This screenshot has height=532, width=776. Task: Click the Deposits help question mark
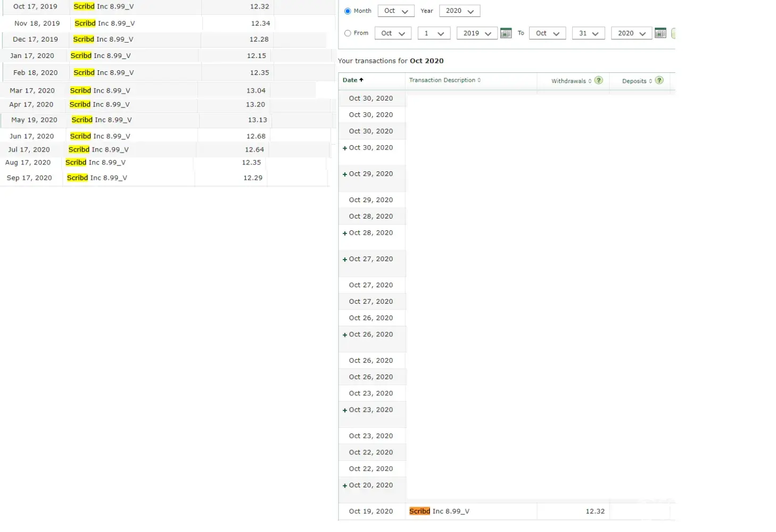point(659,80)
